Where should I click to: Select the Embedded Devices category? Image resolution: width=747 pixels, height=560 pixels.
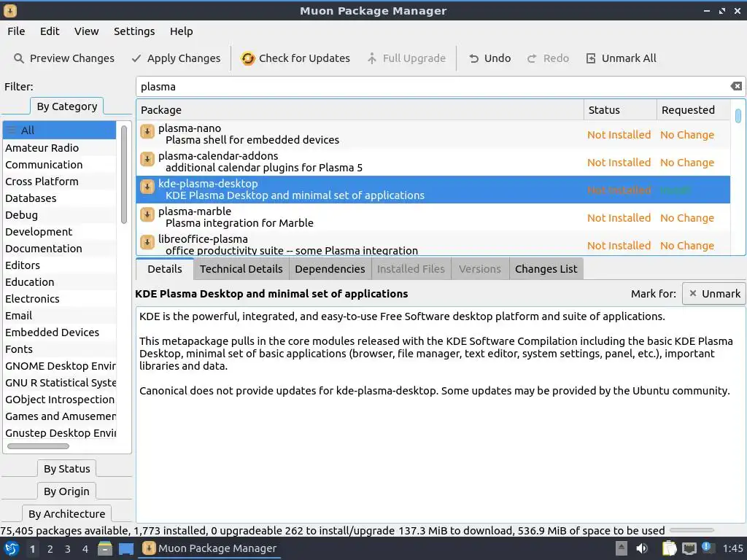tap(60, 332)
